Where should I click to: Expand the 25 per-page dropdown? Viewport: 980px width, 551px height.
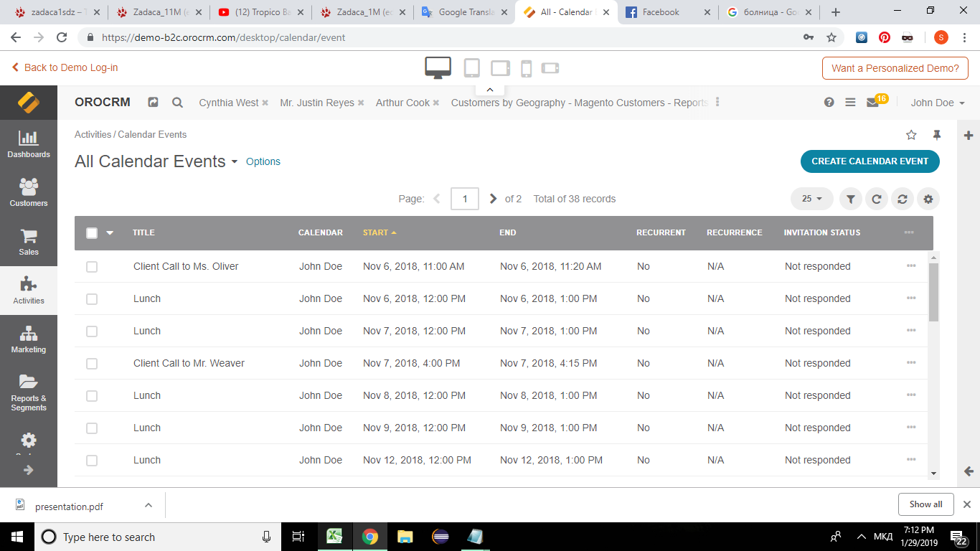point(811,199)
